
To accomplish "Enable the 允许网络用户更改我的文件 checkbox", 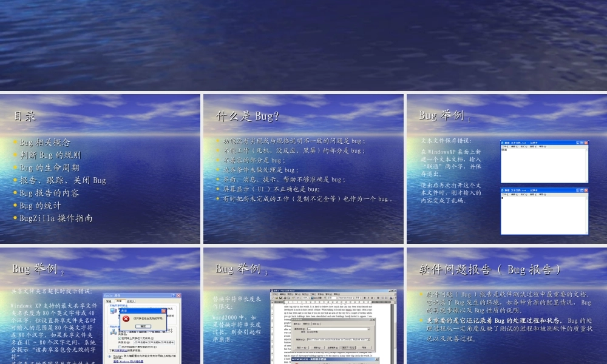I will (121, 347).
